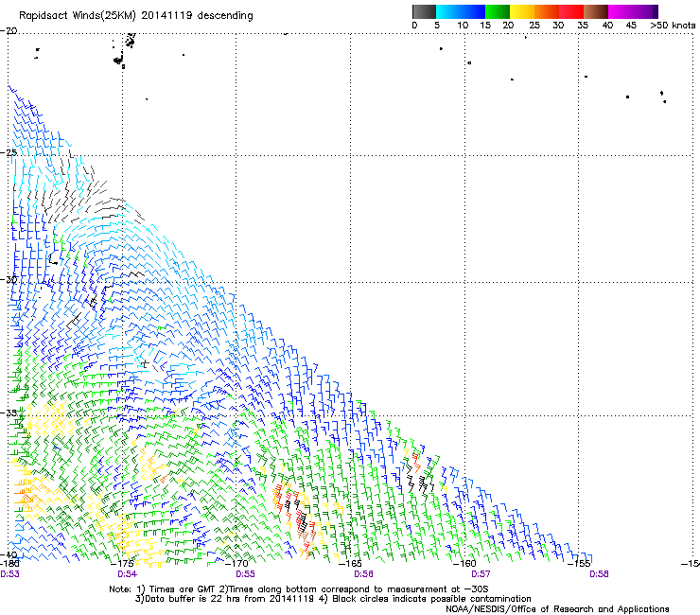Click the -35 latitude axis label
Image resolution: width=700 pixels, height=615 pixels.
pyautogui.click(x=9, y=413)
